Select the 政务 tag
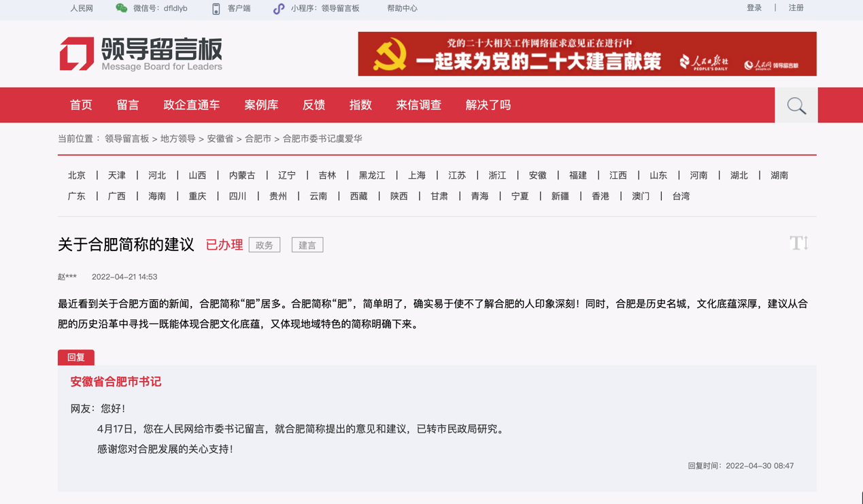The height and width of the screenshot is (504, 863). (x=264, y=245)
